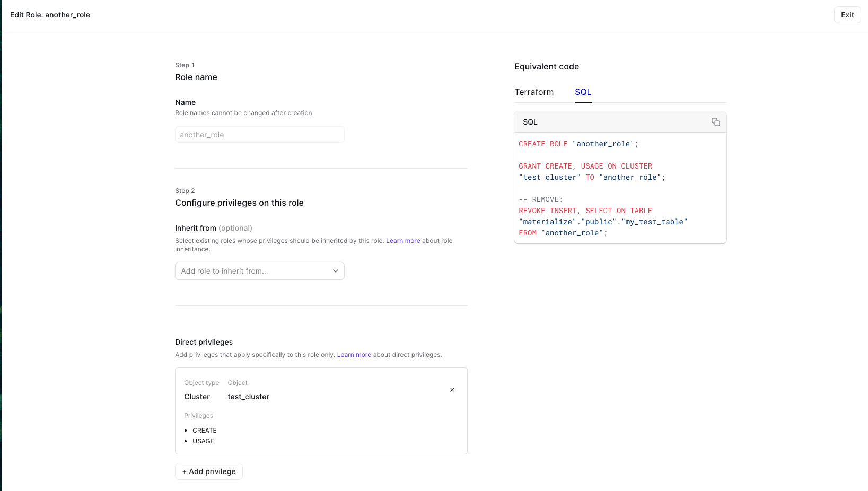Viewport: 868px width, 491px height.
Task: Switch to the Terraform tab
Action: tap(533, 92)
